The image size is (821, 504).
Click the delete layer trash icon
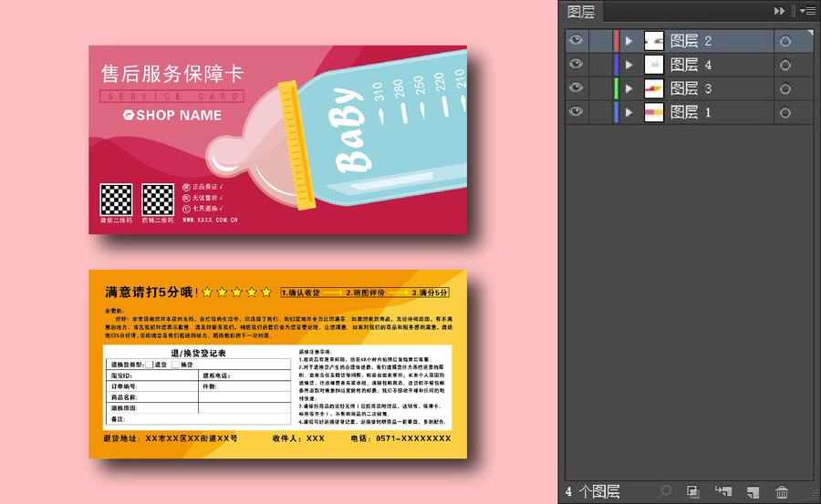pyautogui.click(x=782, y=491)
